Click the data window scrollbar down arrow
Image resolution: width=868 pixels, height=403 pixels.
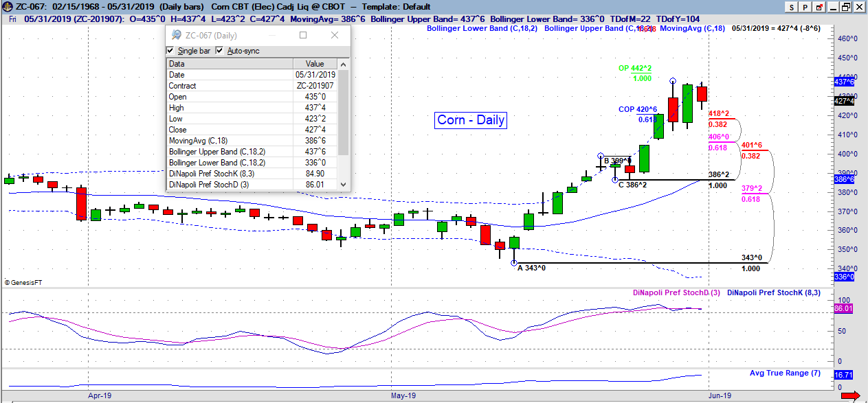click(343, 185)
